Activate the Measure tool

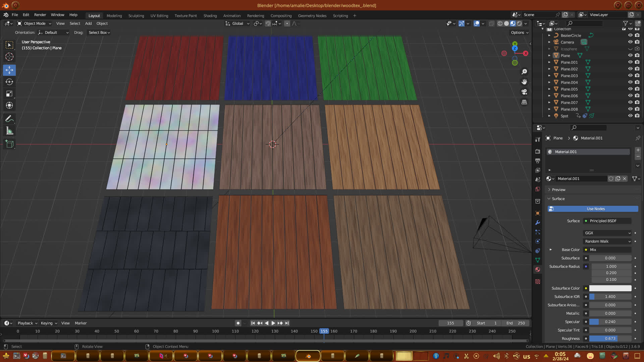click(x=9, y=131)
